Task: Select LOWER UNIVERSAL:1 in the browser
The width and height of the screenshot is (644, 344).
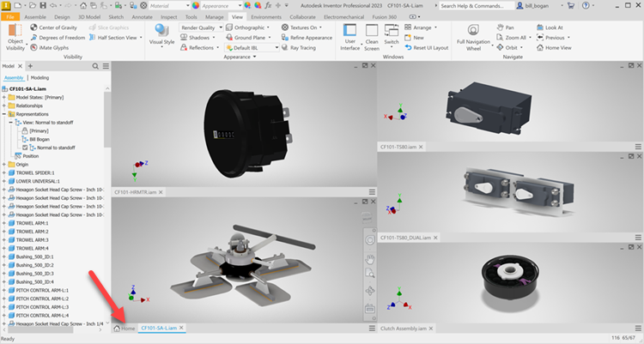Action: click(38, 181)
